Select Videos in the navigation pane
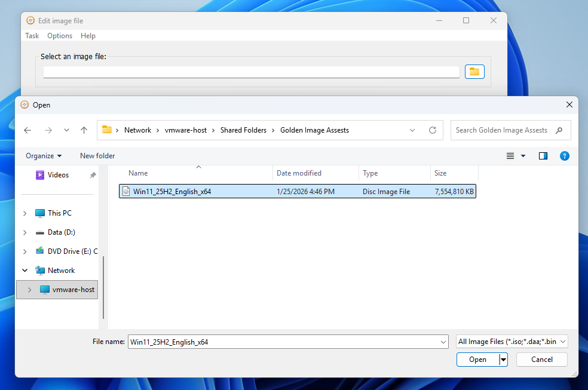Screen dimensions: 588x390 [x=58, y=175]
